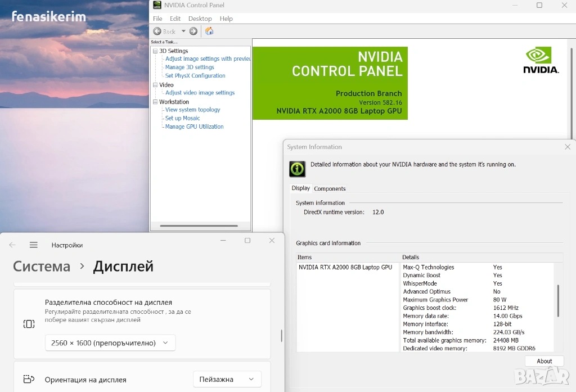Image resolution: width=576 pixels, height=392 pixels.
Task: Click the System Information info icon
Action: pyautogui.click(x=297, y=169)
